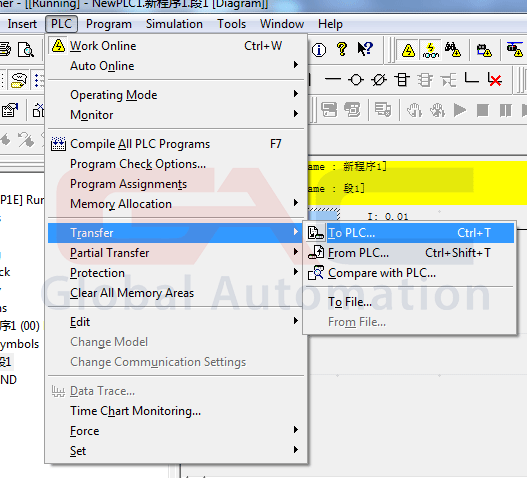Click the context help arrow icon
The width and height of the screenshot is (527, 478).
[x=365, y=49]
